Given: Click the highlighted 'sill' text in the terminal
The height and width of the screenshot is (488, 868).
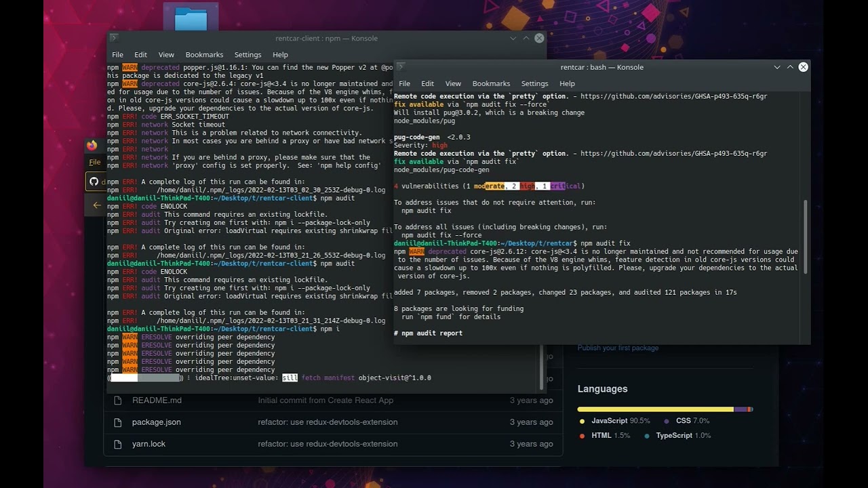Looking at the screenshot, I should (x=290, y=378).
